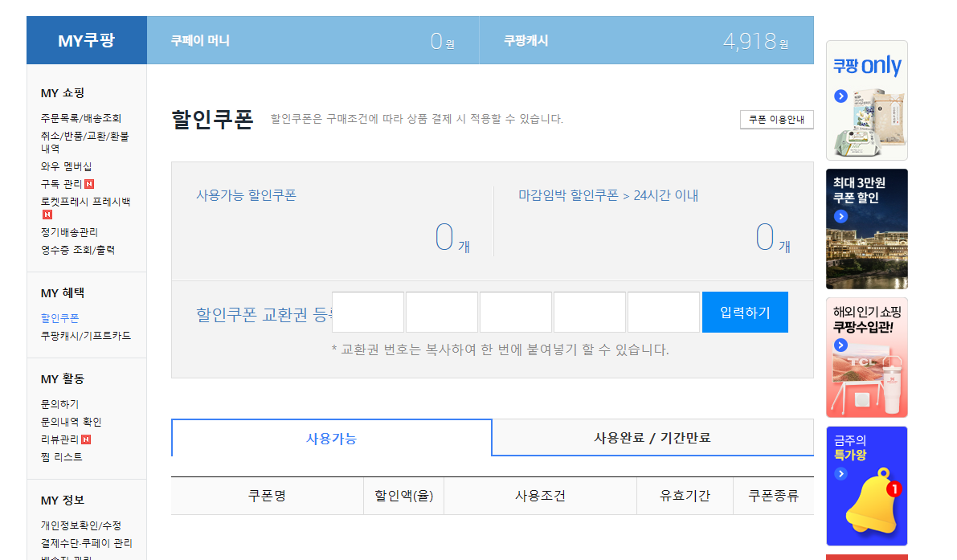Click the MY 쇼핑 section heading

pos(62,93)
